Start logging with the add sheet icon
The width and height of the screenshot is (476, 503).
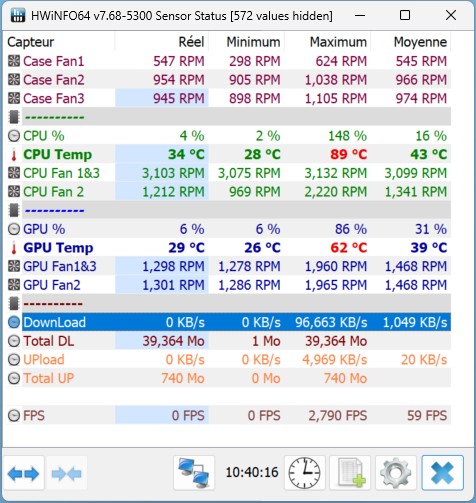click(x=350, y=473)
